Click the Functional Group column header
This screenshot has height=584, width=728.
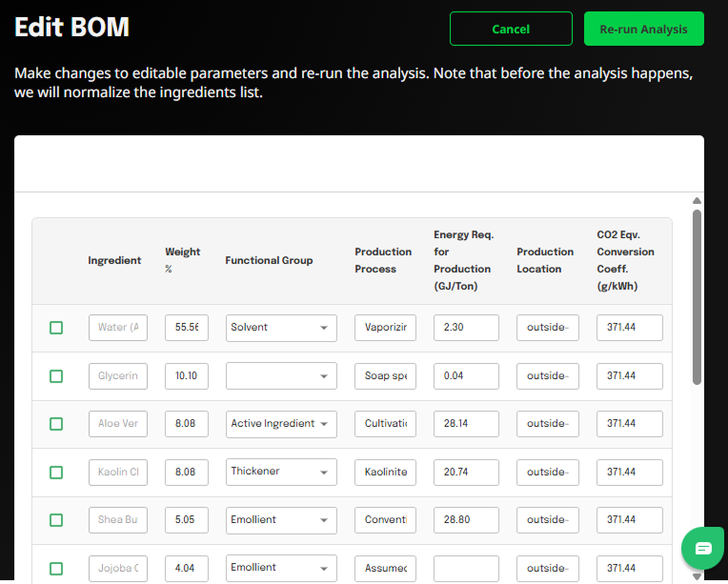click(x=269, y=260)
